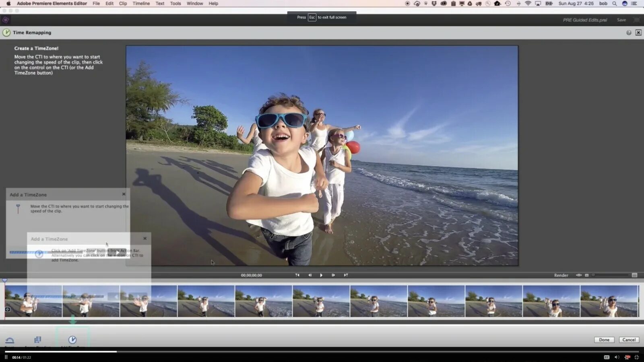The image size is (644, 362).
Task: Open the Clip menu
Action: tap(123, 3)
